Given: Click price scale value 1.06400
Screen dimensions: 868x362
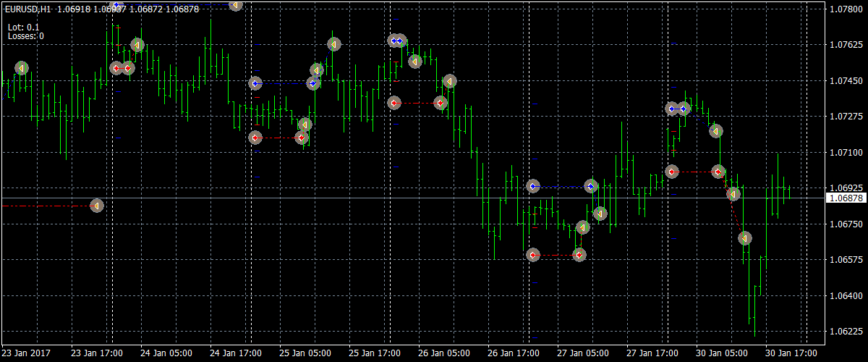Looking at the screenshot, I should tap(846, 296).
